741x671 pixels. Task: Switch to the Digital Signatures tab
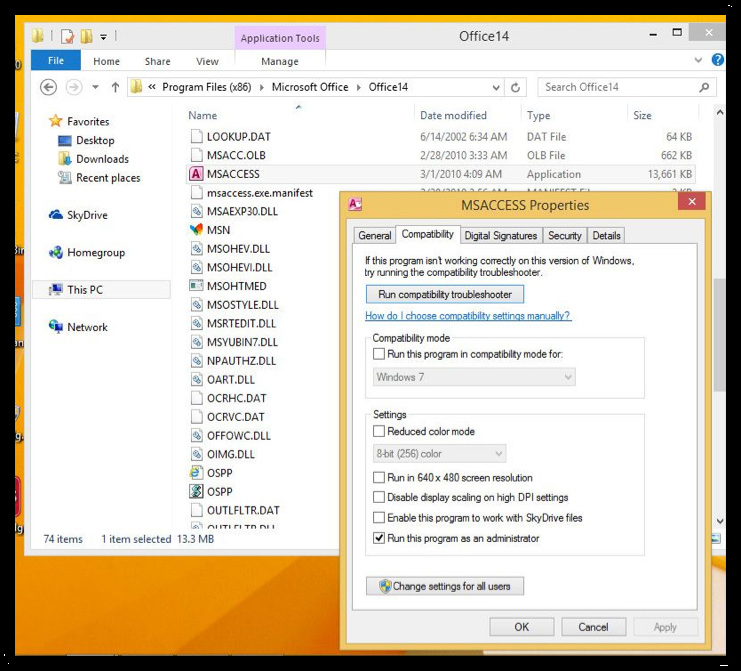pos(501,235)
